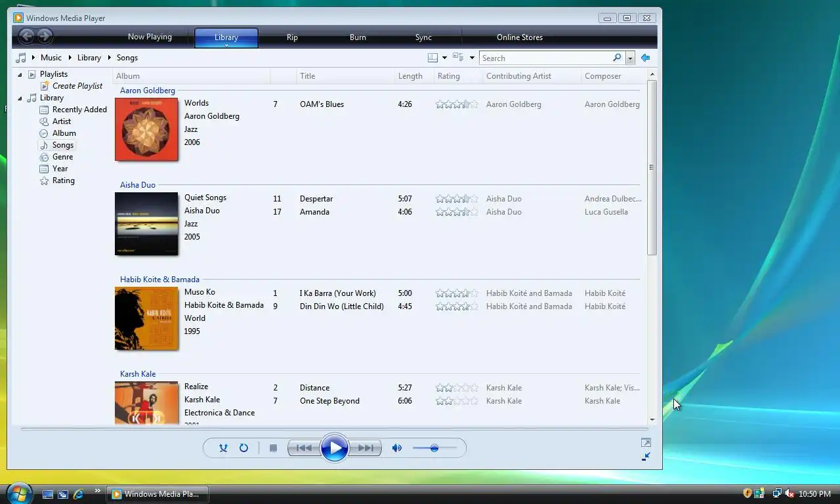
Task: Click the volume tray icon
Action: (790, 493)
